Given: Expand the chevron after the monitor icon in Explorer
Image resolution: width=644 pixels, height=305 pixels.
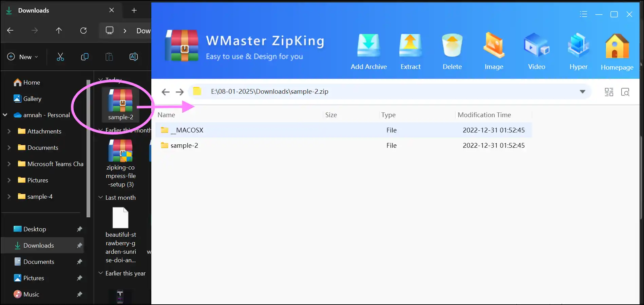Looking at the screenshot, I should coord(125,31).
